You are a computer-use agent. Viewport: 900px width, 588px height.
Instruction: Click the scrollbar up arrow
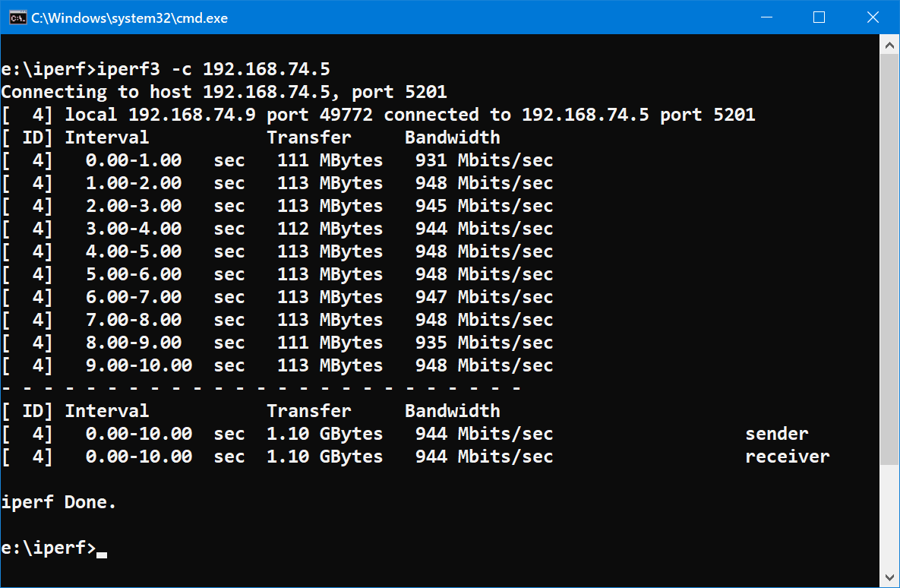pos(889,45)
